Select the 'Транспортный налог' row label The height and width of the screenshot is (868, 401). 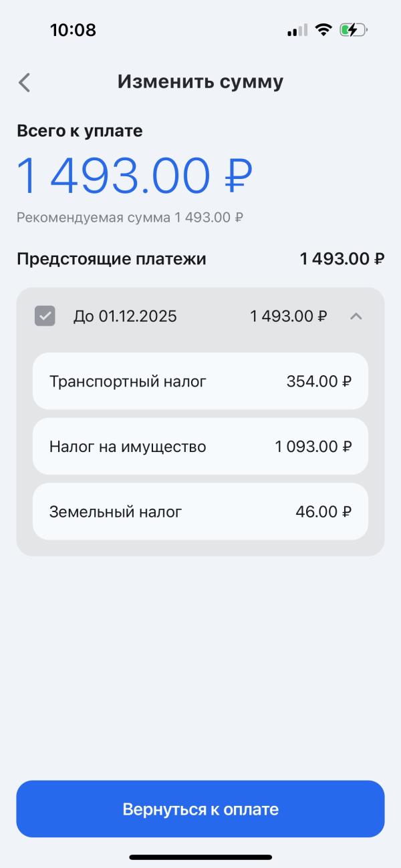128,381
